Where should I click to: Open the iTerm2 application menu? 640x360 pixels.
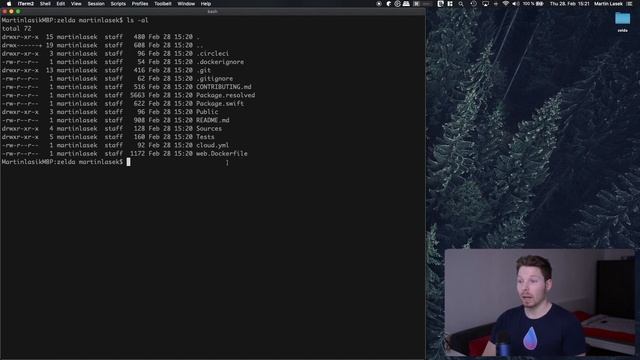pos(26,4)
